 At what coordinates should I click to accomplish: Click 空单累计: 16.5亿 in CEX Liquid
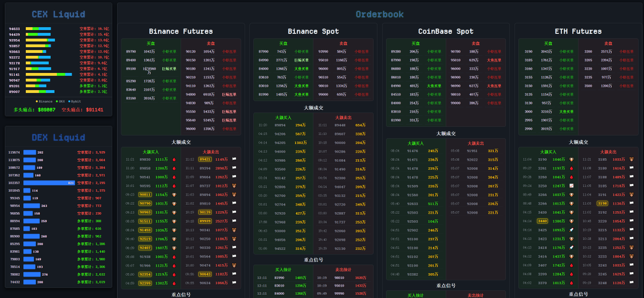click(94, 29)
